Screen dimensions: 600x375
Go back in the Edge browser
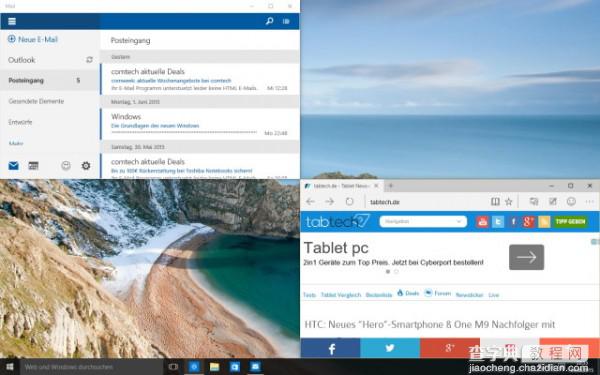(310, 202)
